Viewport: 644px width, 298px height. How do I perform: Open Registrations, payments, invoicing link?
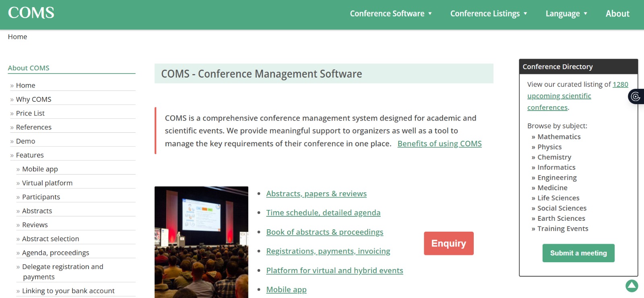[x=328, y=251]
